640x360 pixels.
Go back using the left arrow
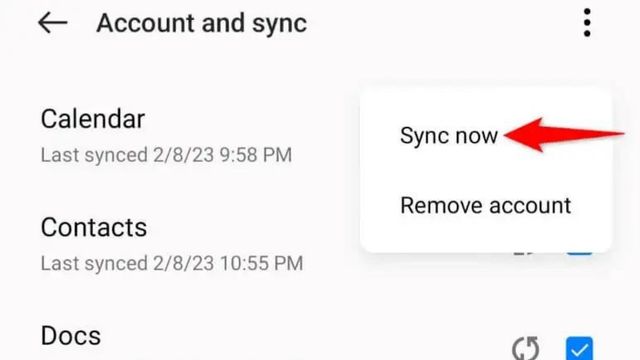(x=53, y=22)
